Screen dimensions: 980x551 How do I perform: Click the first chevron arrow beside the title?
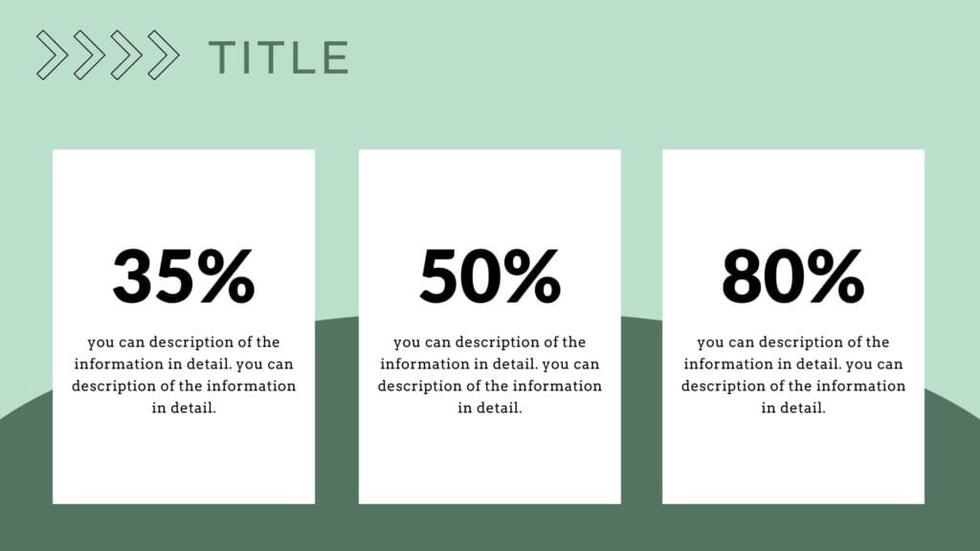pyautogui.click(x=52, y=55)
